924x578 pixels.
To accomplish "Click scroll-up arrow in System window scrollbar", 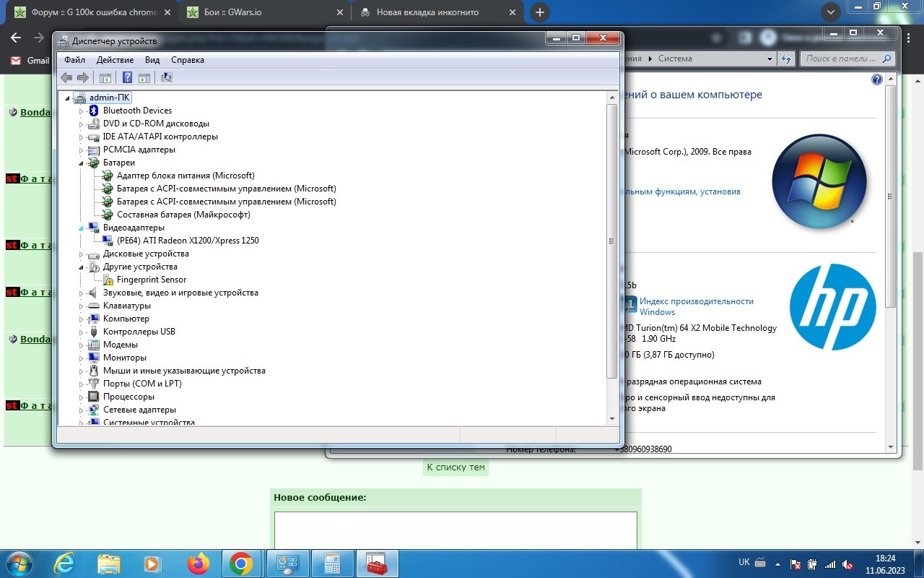I will click(890, 80).
